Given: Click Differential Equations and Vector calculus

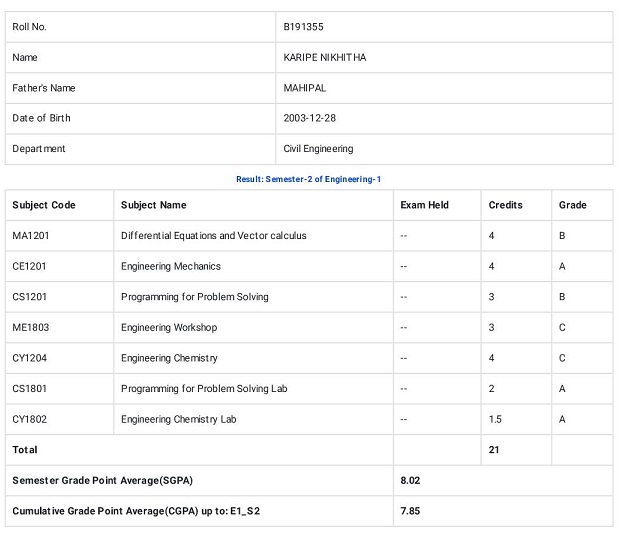Looking at the screenshot, I should [x=213, y=236].
